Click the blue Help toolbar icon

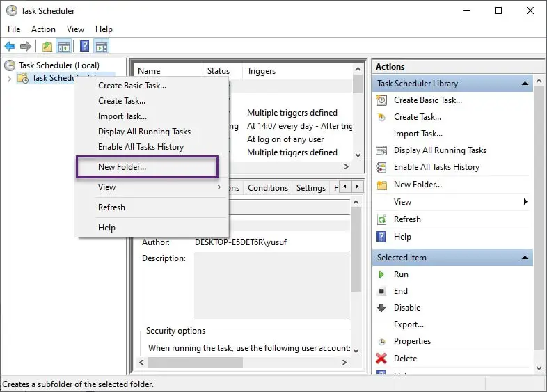pos(84,46)
